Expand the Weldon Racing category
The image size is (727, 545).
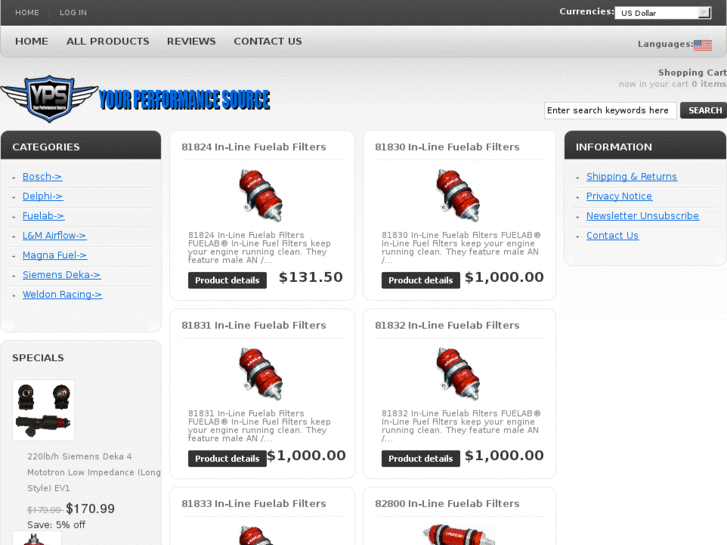pyautogui.click(x=62, y=295)
